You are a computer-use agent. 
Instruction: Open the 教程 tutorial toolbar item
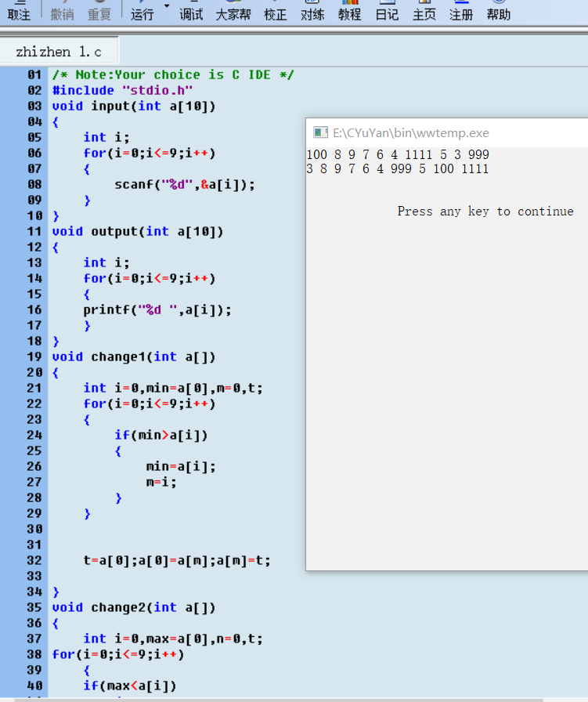click(x=349, y=11)
